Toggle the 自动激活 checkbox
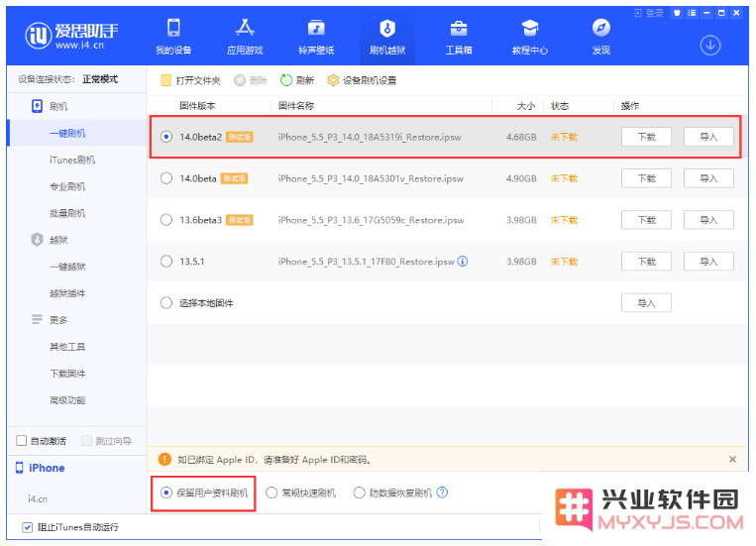 tap(21, 440)
